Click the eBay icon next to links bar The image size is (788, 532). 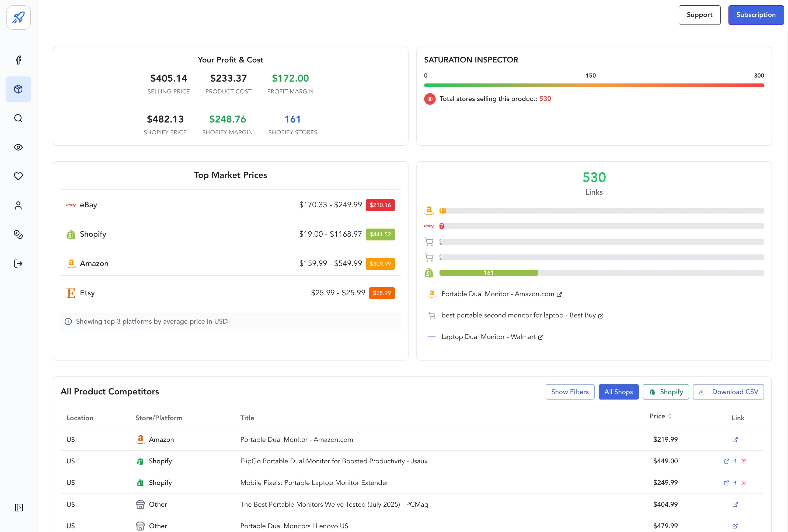(x=429, y=226)
